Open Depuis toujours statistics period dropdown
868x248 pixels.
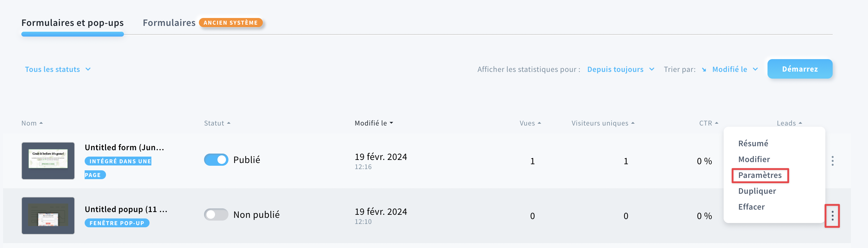click(621, 69)
